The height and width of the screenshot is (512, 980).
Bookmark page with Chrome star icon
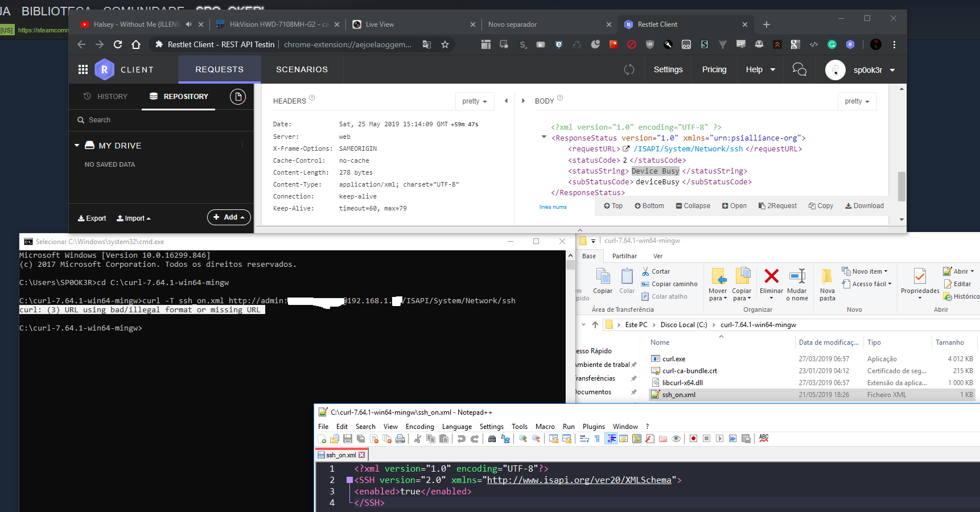click(445, 44)
